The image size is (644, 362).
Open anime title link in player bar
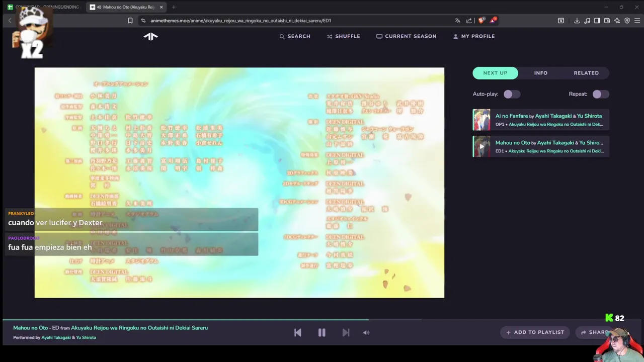point(139,328)
